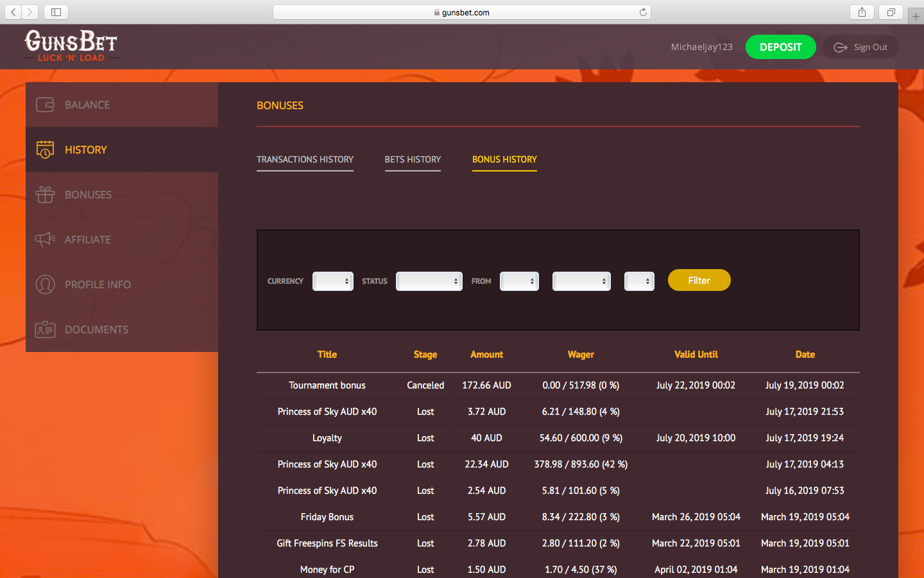Screen dimensions: 924x578
Task: Click the Sign Out arrow icon
Action: (x=841, y=47)
